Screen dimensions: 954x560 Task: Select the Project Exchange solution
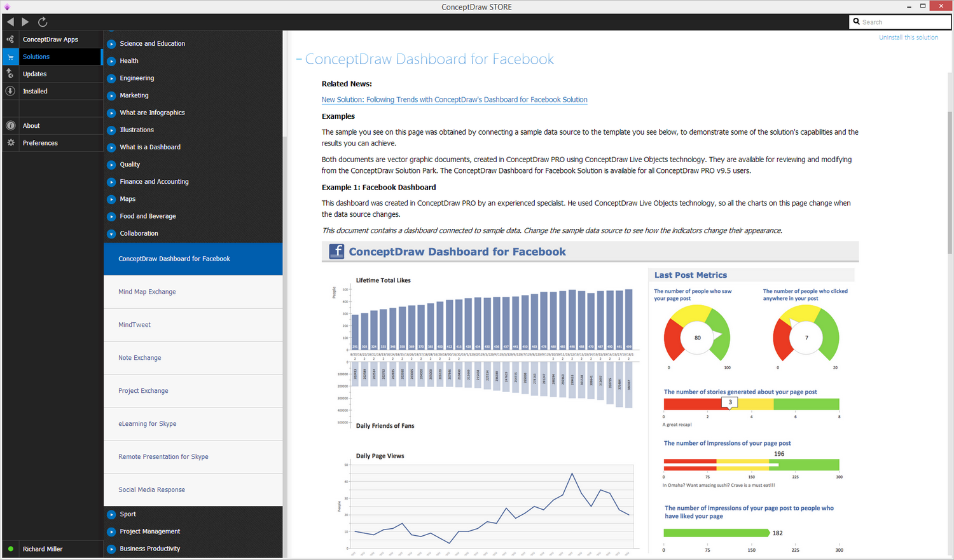pyautogui.click(x=193, y=391)
